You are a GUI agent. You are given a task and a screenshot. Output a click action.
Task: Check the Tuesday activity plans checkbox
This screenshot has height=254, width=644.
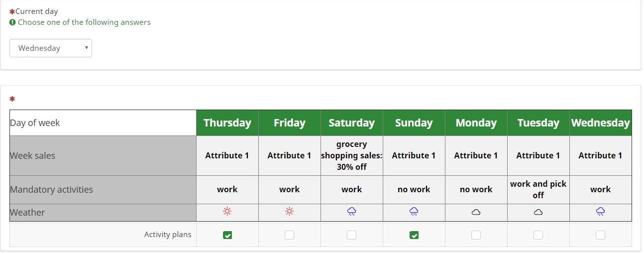click(x=538, y=235)
